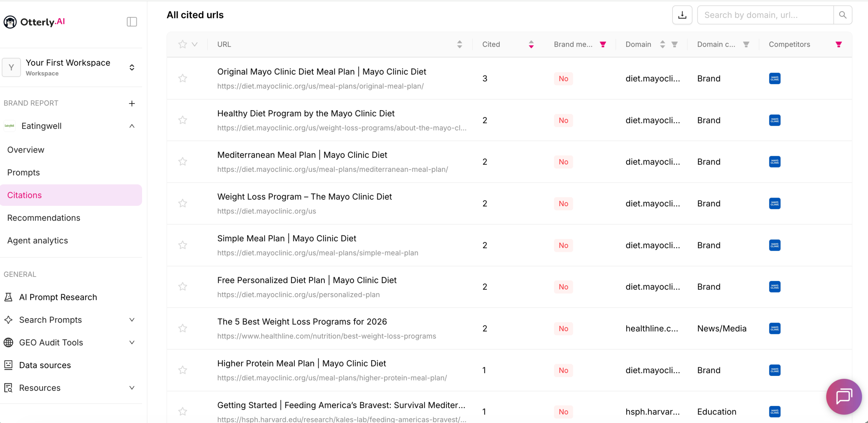Star the Original Mayo Clinic Diet Meal Plan row
The width and height of the screenshot is (868, 423).
[183, 78]
